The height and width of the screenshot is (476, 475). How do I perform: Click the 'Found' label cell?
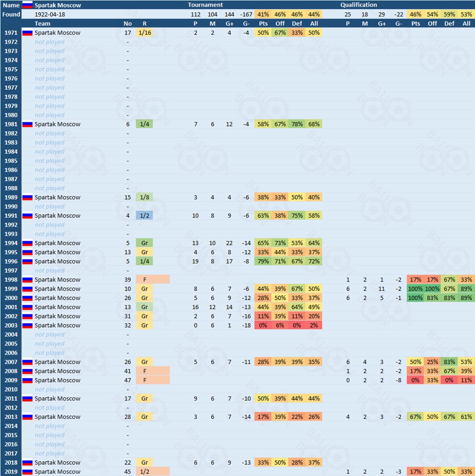11,14
